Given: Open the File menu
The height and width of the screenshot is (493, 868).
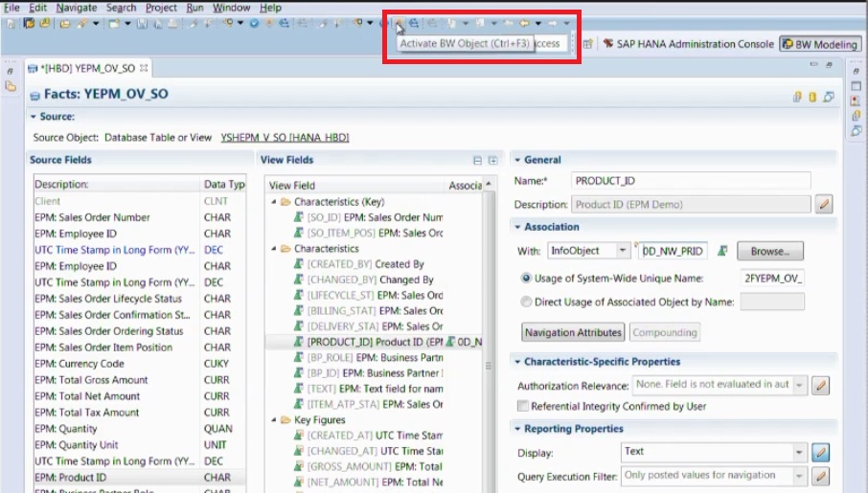Looking at the screenshot, I should (11, 8).
